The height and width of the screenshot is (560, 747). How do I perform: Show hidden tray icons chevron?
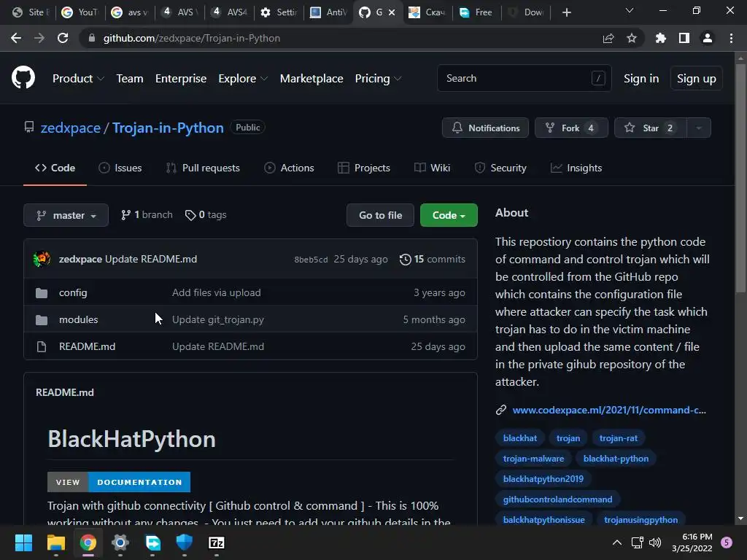617,542
